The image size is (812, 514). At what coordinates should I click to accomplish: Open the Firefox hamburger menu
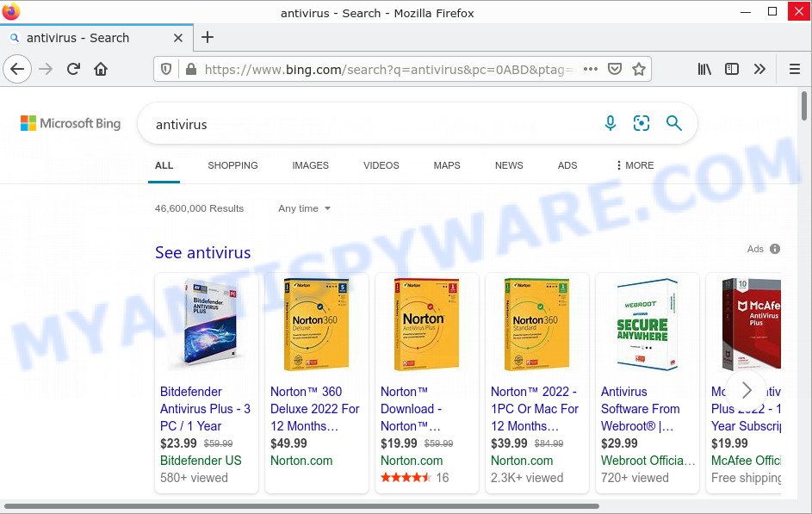(x=795, y=69)
